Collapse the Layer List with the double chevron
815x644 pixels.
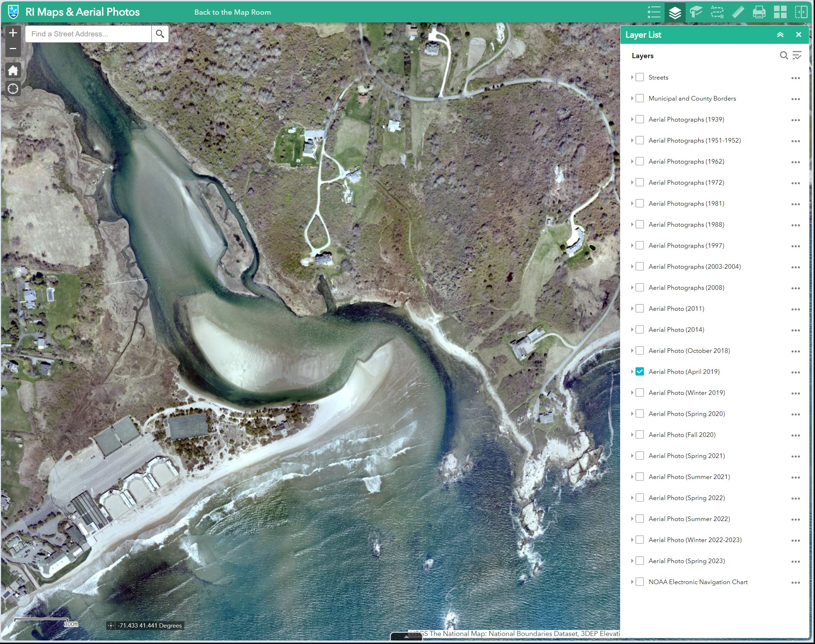[780, 34]
